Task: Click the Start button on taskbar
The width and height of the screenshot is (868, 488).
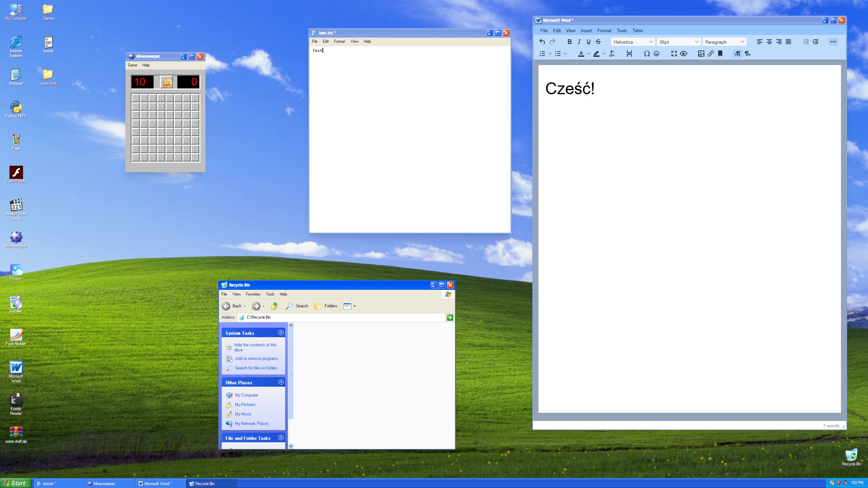Action: (x=16, y=483)
